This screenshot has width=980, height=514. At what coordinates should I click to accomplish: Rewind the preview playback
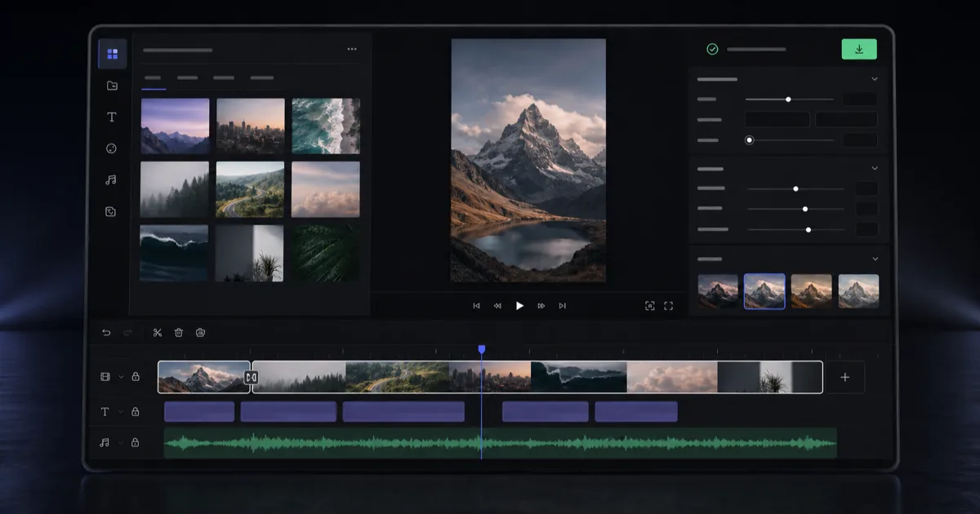pos(497,306)
